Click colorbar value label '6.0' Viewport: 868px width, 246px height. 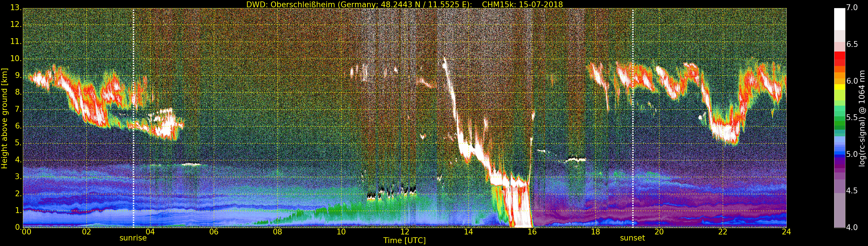pyautogui.click(x=852, y=81)
